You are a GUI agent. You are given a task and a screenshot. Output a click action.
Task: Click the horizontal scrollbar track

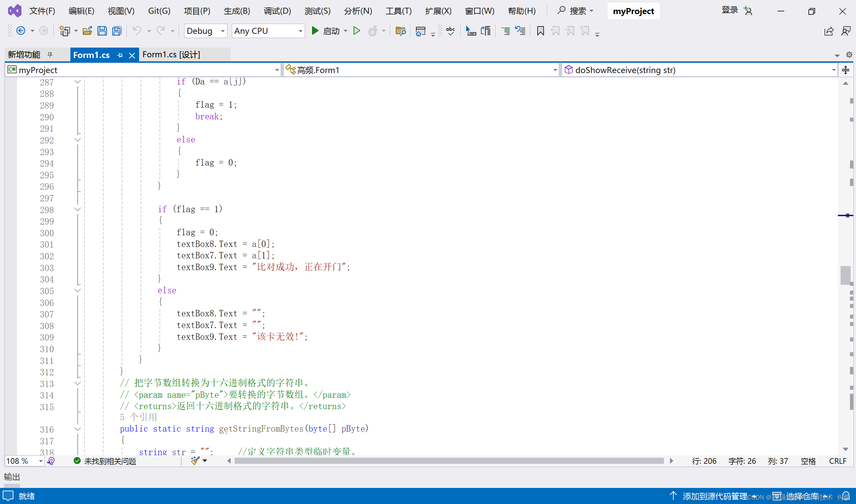point(449,461)
